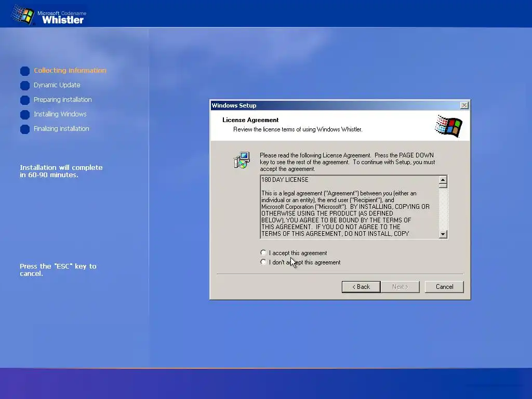The width and height of the screenshot is (532, 399).
Task: Click the Installing Windows step bullet
Action: 25,115
